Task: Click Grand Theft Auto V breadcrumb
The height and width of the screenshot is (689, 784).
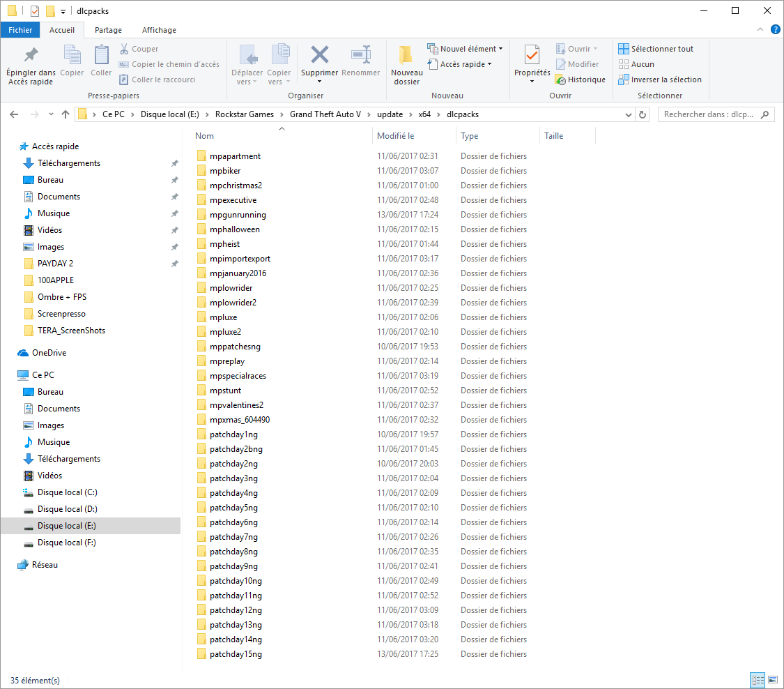Action: click(325, 114)
